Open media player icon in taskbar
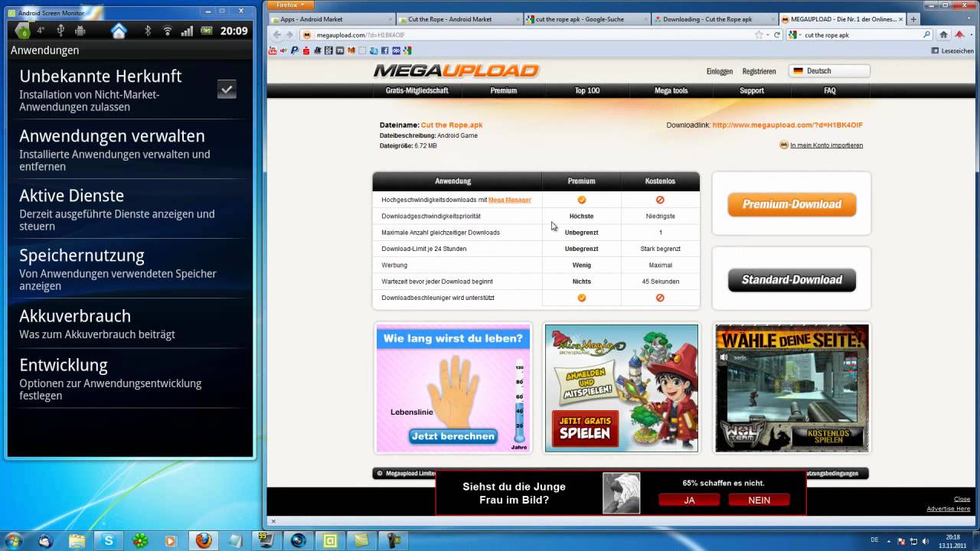Viewport: 980px width, 551px height. (171, 540)
